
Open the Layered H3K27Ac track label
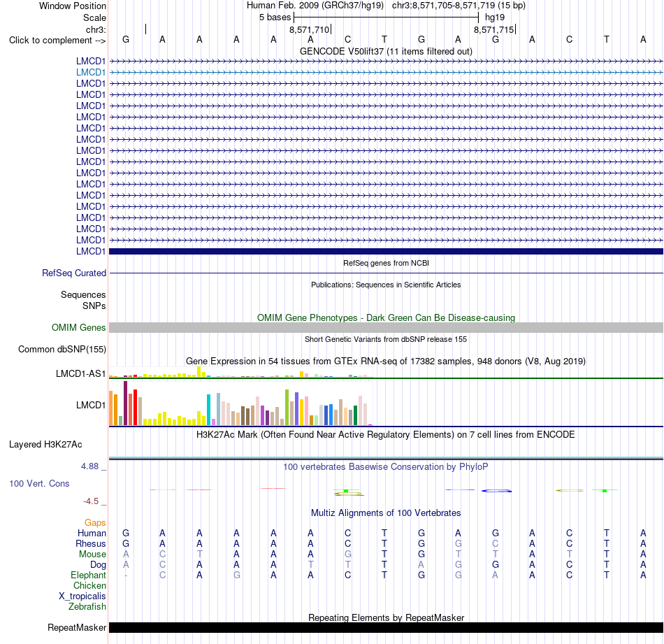(45, 445)
